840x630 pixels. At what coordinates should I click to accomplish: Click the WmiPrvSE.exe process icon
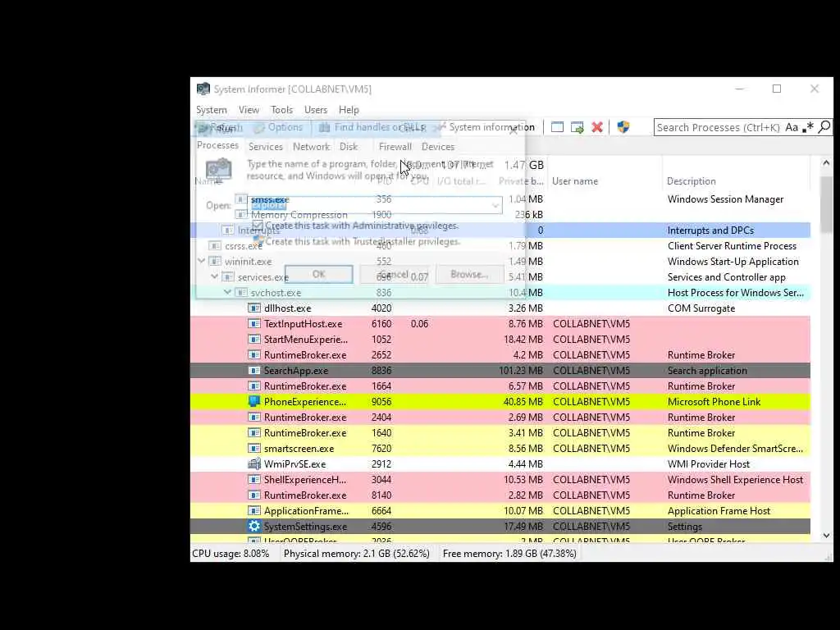(x=254, y=464)
